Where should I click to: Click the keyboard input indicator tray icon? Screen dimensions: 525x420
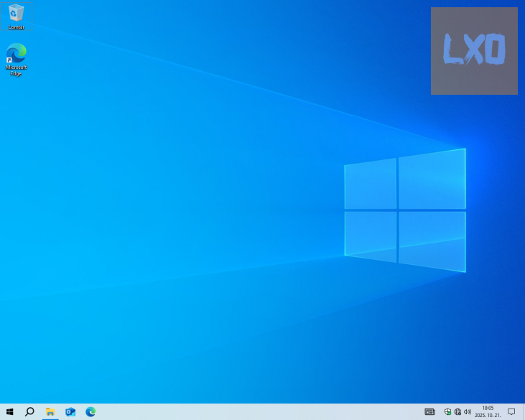click(x=429, y=412)
